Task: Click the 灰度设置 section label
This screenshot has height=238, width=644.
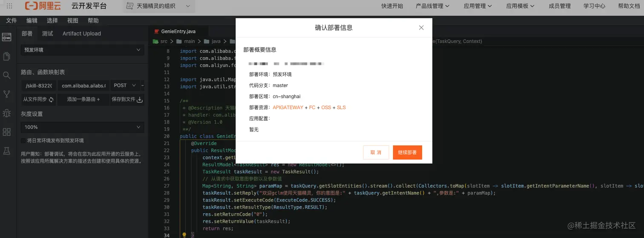Action: (x=32, y=114)
